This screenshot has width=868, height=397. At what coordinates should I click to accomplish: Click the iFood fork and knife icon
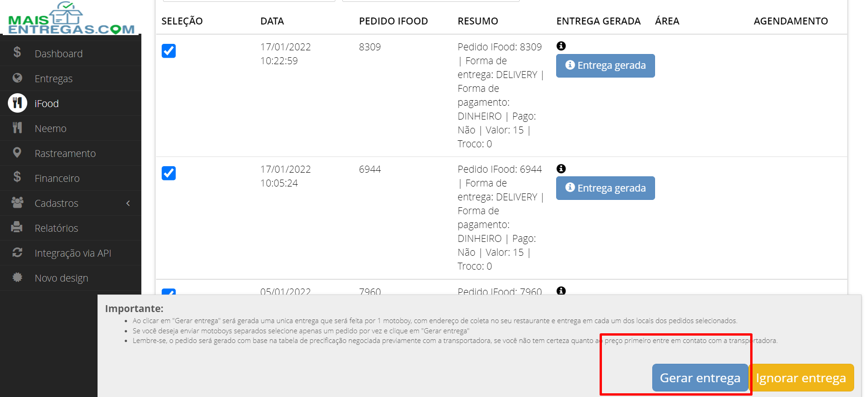[18, 103]
